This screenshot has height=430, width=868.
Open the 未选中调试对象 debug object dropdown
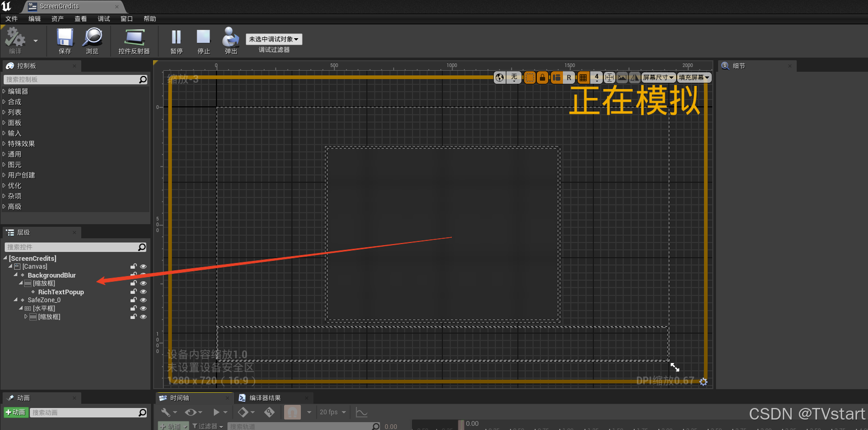(274, 39)
